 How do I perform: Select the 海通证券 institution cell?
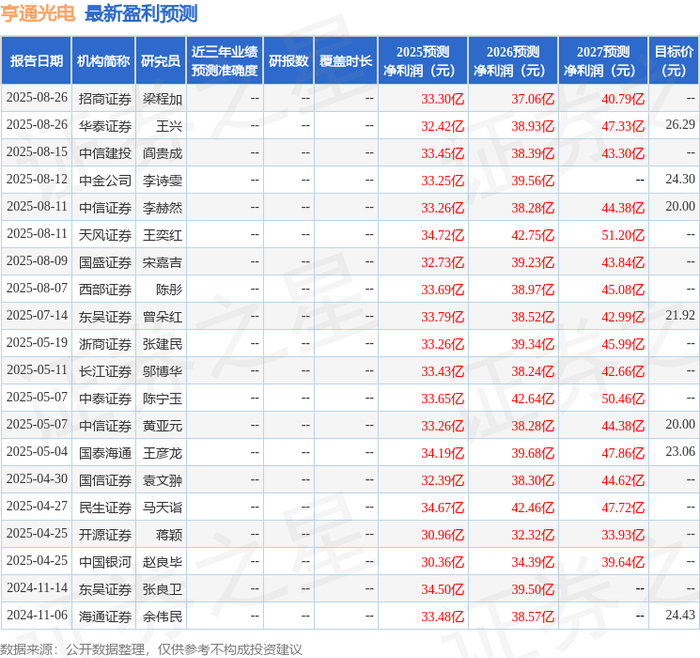coord(105,616)
